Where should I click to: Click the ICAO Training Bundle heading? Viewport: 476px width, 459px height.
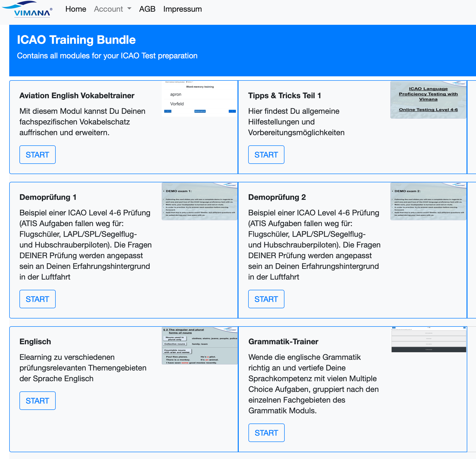click(76, 40)
